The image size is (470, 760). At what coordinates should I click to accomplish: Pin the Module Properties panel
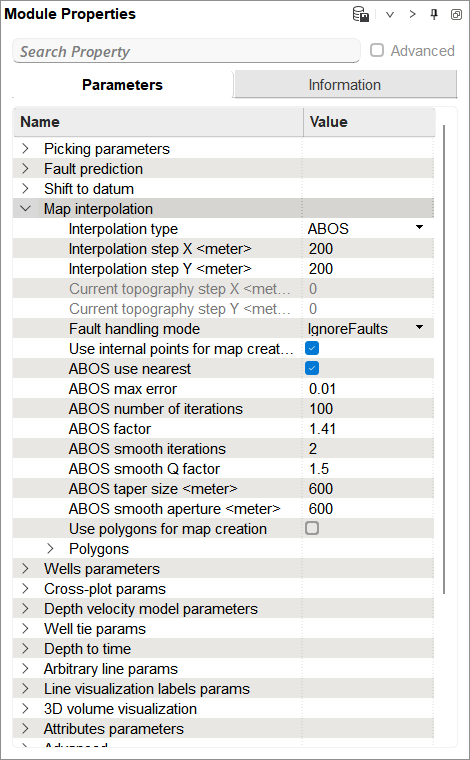(434, 15)
